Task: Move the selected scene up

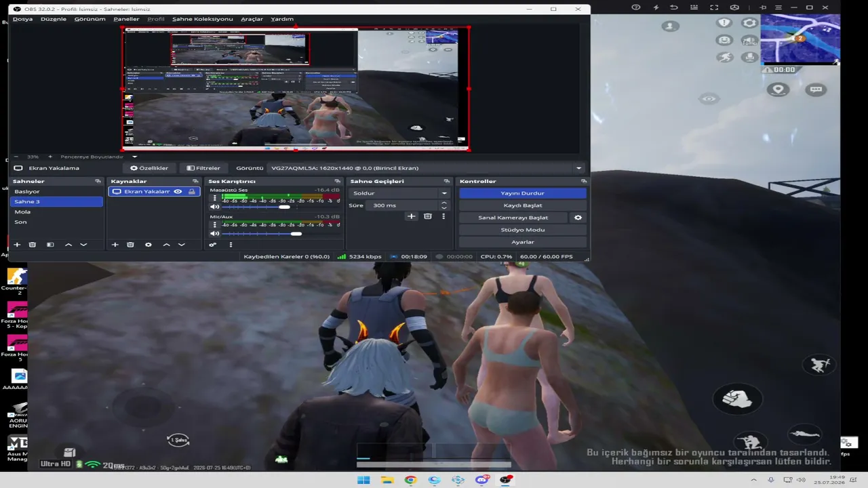Action: click(68, 245)
